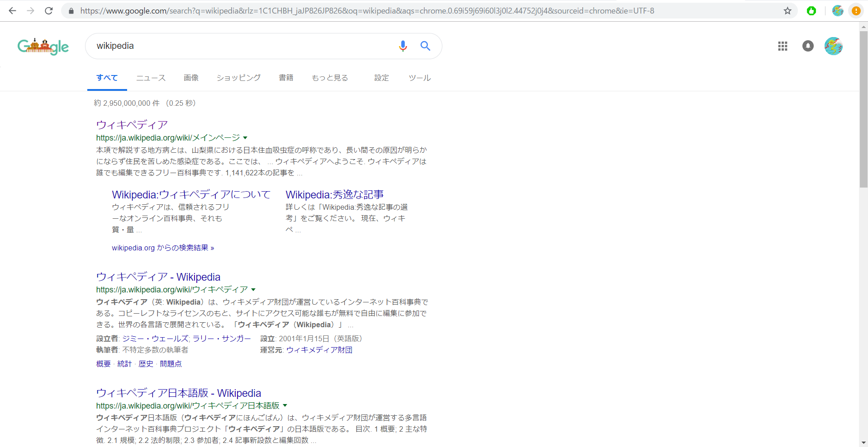Click the browser back arrow
The height and width of the screenshot is (447, 868).
pyautogui.click(x=12, y=10)
